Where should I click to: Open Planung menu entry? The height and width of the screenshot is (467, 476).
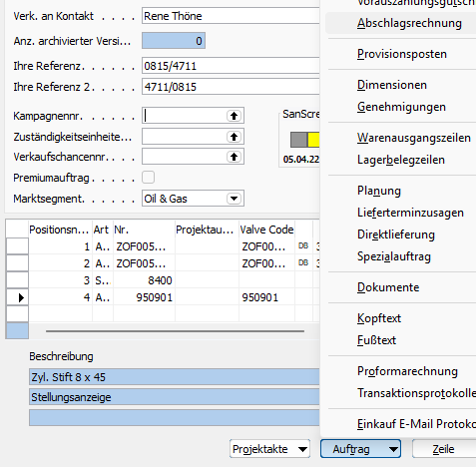379,191
